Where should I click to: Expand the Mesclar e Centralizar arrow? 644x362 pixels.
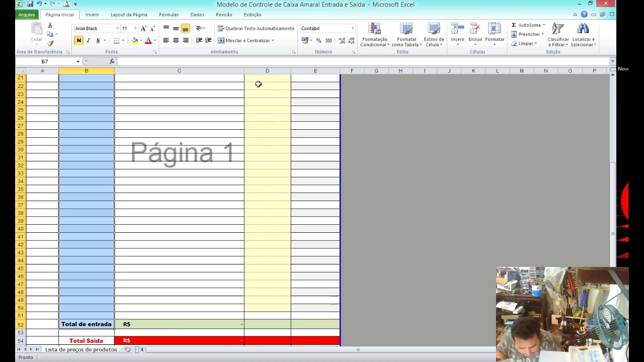[273, 40]
